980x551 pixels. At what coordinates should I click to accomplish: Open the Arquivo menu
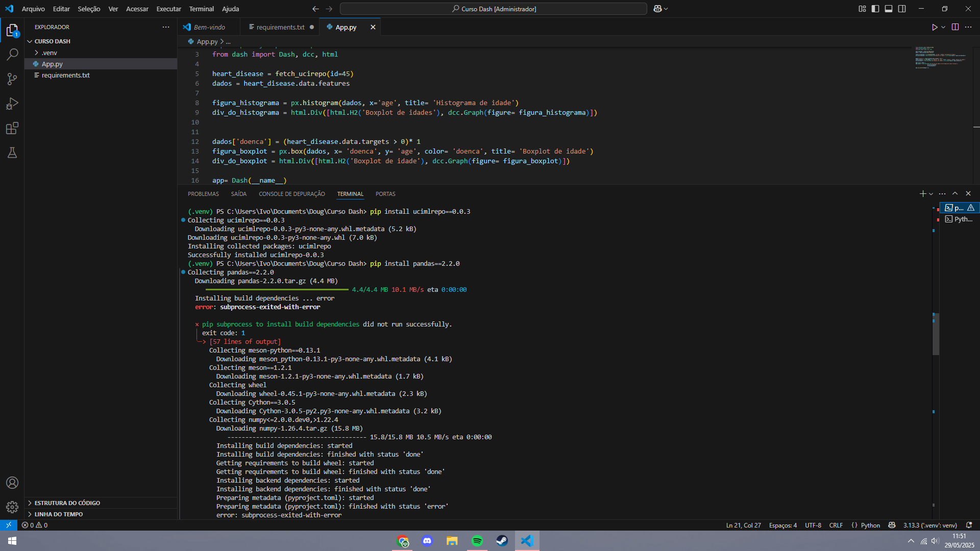coord(33,9)
